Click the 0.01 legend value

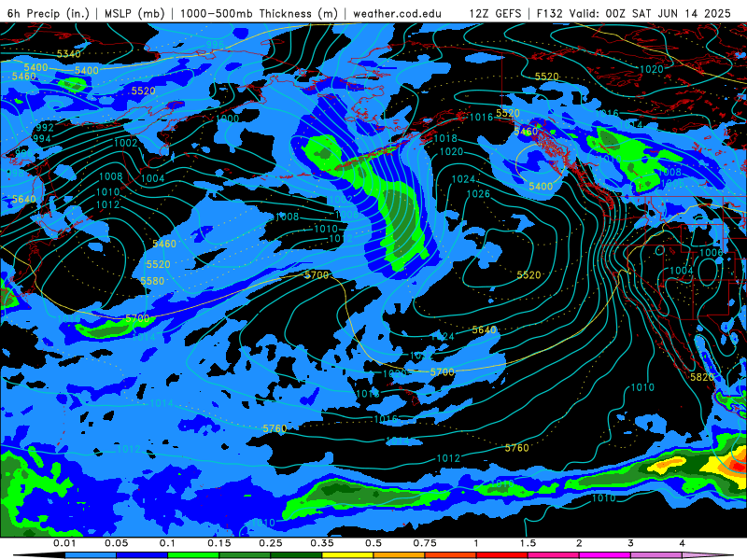(x=64, y=543)
